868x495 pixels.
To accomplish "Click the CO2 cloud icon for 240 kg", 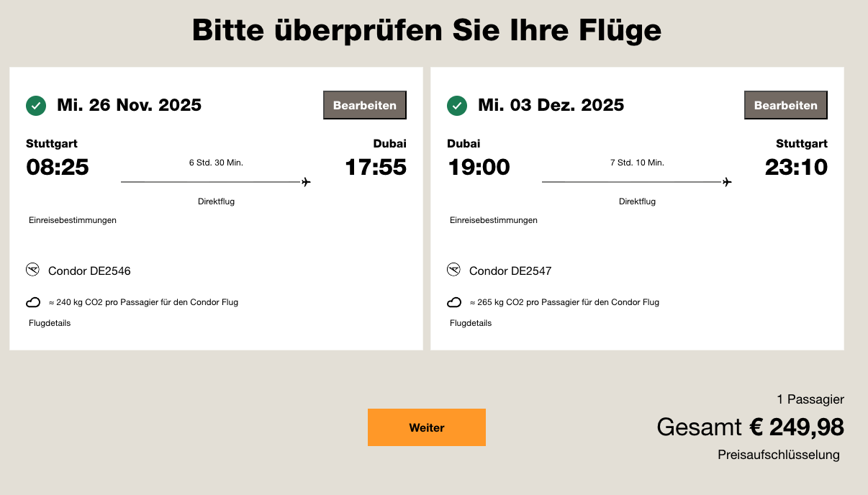I will (x=33, y=302).
